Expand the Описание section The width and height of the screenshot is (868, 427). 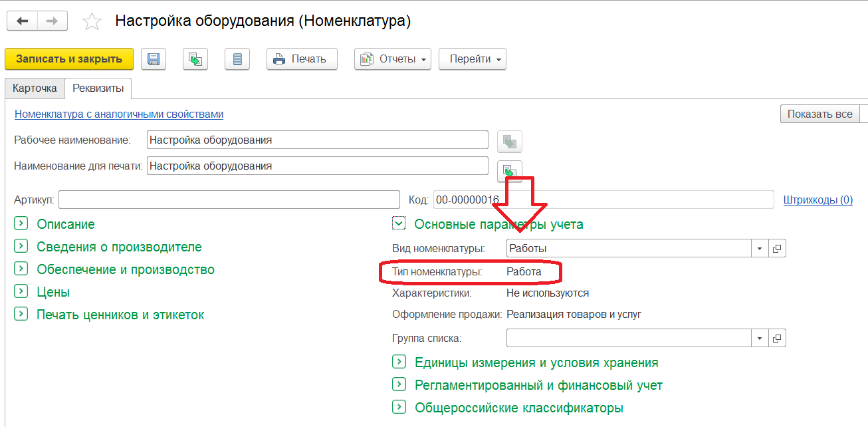21,224
